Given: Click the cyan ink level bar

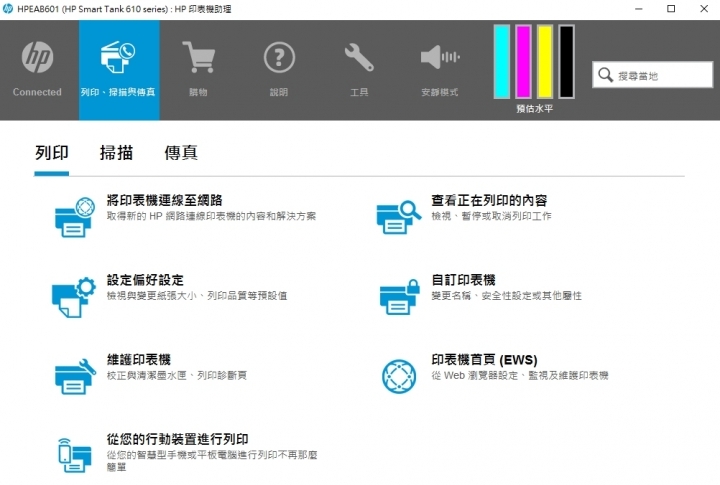Looking at the screenshot, I should (502, 62).
